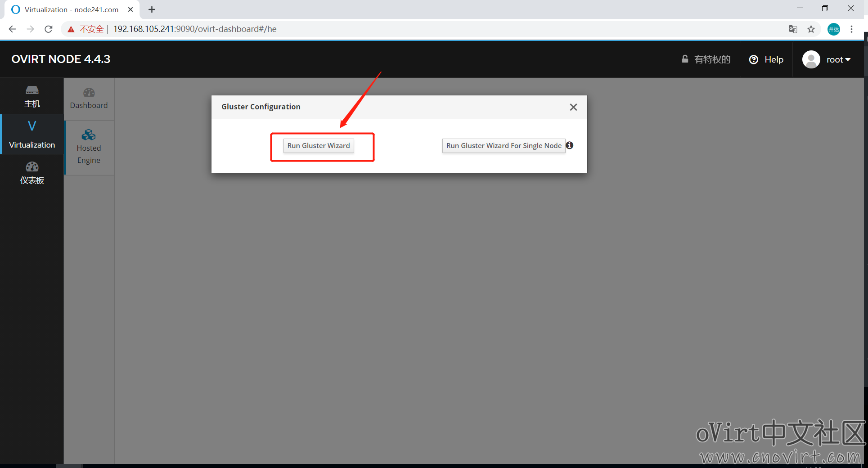Click the OVIRT NODE 4.4.3 title
Screen dimensions: 868x468
[x=61, y=59]
